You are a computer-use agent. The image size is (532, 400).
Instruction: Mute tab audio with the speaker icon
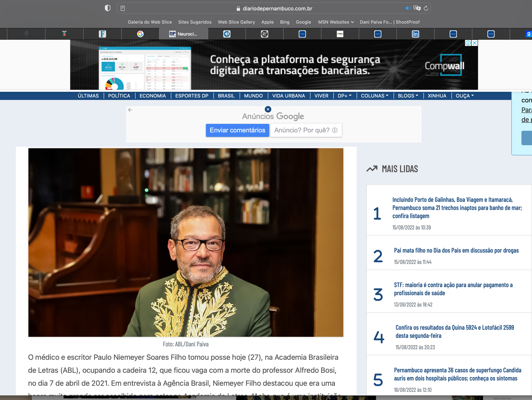(x=407, y=8)
